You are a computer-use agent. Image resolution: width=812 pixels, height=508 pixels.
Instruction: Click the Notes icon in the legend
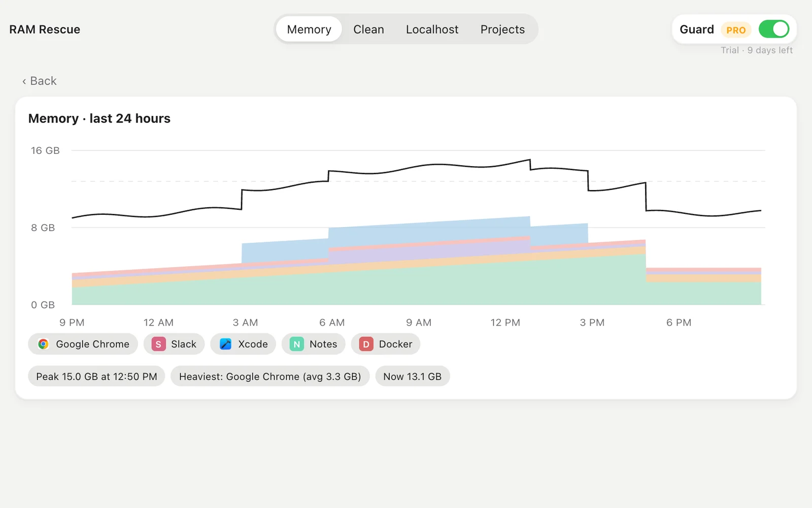297,344
